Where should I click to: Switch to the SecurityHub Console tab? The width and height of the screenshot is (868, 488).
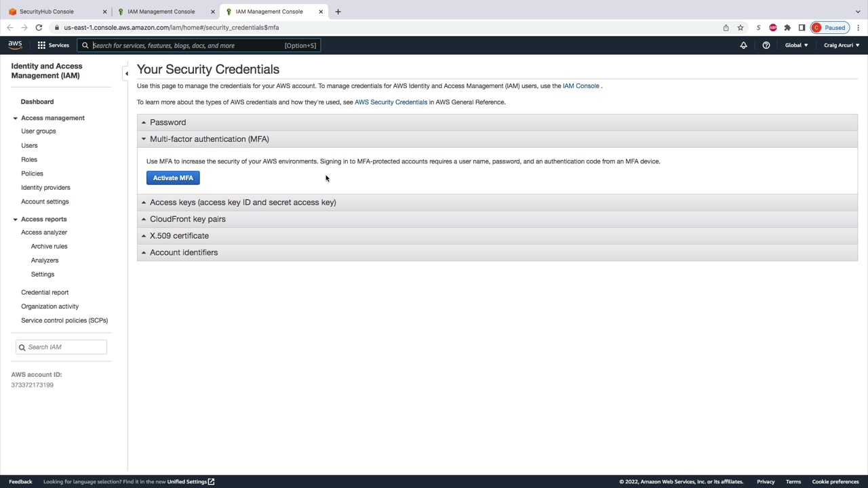click(56, 12)
